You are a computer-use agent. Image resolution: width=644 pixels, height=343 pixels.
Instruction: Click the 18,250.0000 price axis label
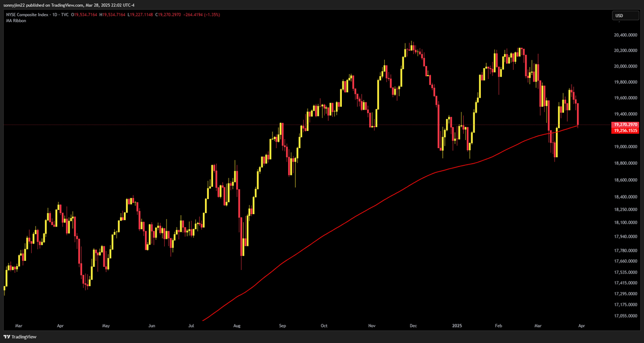[x=625, y=211]
